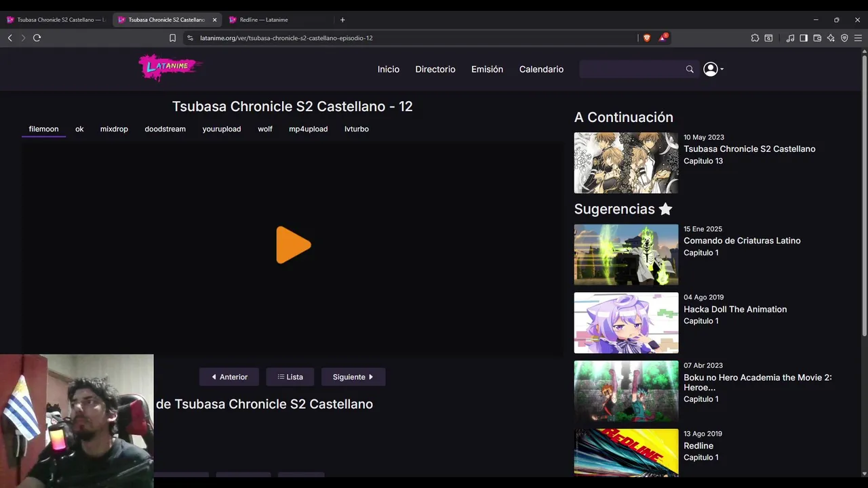Select the wolf server tab
Screen dimensions: 868x488
265,129
